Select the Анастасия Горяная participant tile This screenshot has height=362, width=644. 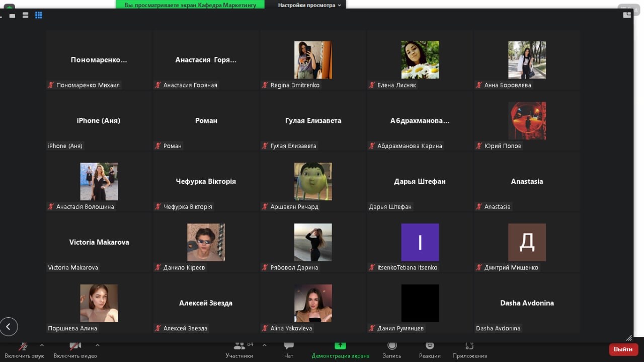pos(206,60)
